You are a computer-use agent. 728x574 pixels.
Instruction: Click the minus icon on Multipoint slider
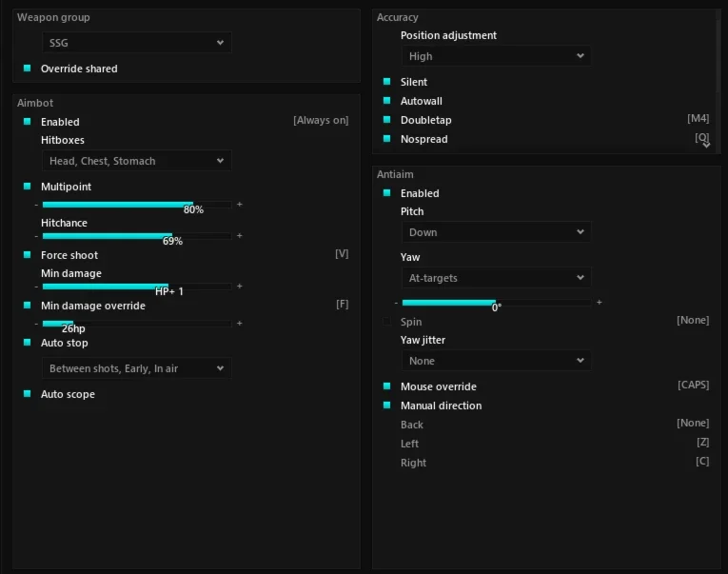tap(36, 205)
